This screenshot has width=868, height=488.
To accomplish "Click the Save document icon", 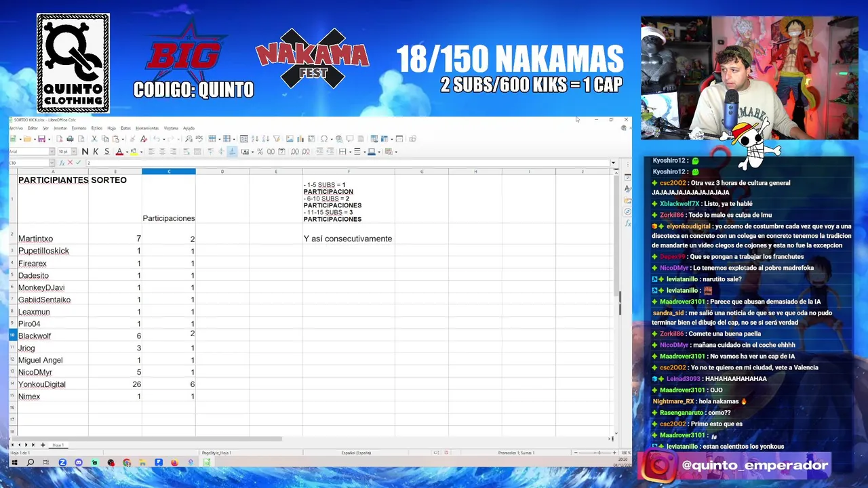I will (41, 139).
